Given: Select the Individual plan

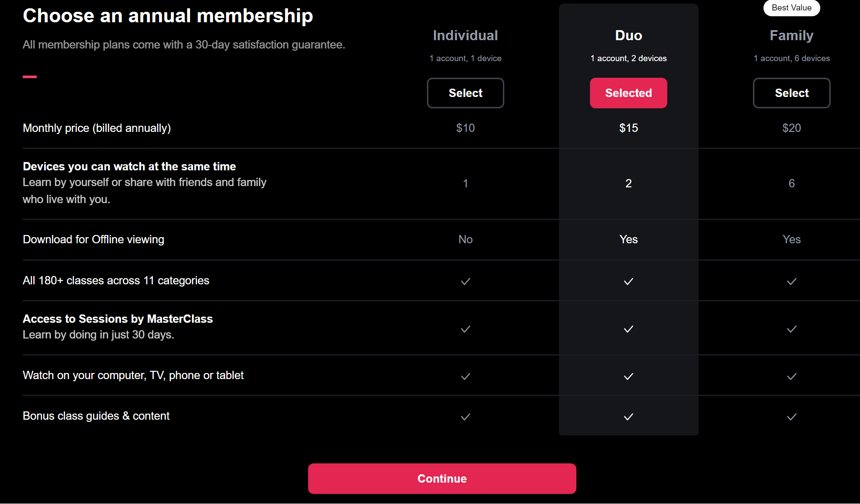Looking at the screenshot, I should tap(465, 93).
